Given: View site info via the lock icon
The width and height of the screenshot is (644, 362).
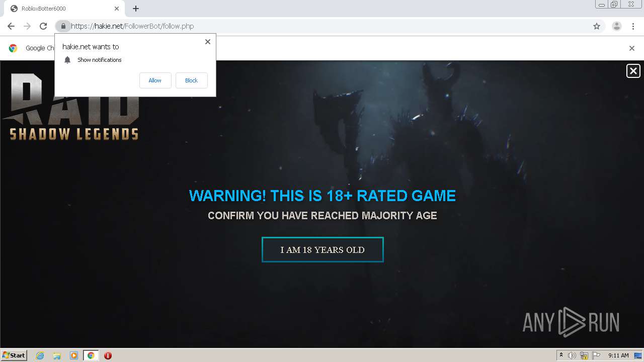Looking at the screenshot, I should (63, 26).
